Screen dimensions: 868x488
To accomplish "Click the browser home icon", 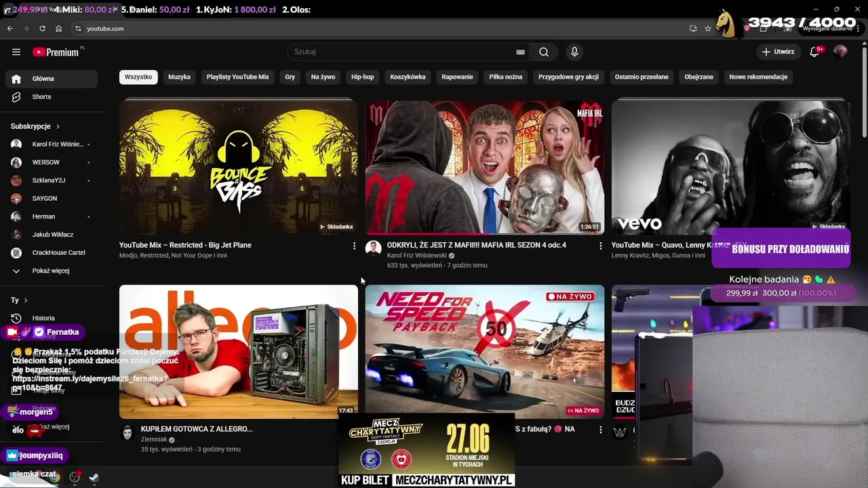I will 59,28.
